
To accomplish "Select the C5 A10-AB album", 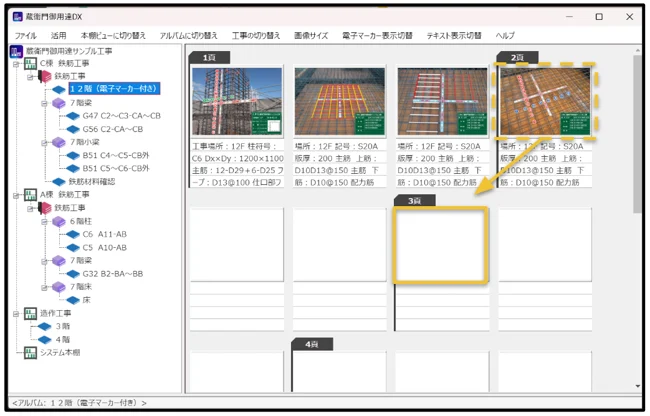I will 104,247.
